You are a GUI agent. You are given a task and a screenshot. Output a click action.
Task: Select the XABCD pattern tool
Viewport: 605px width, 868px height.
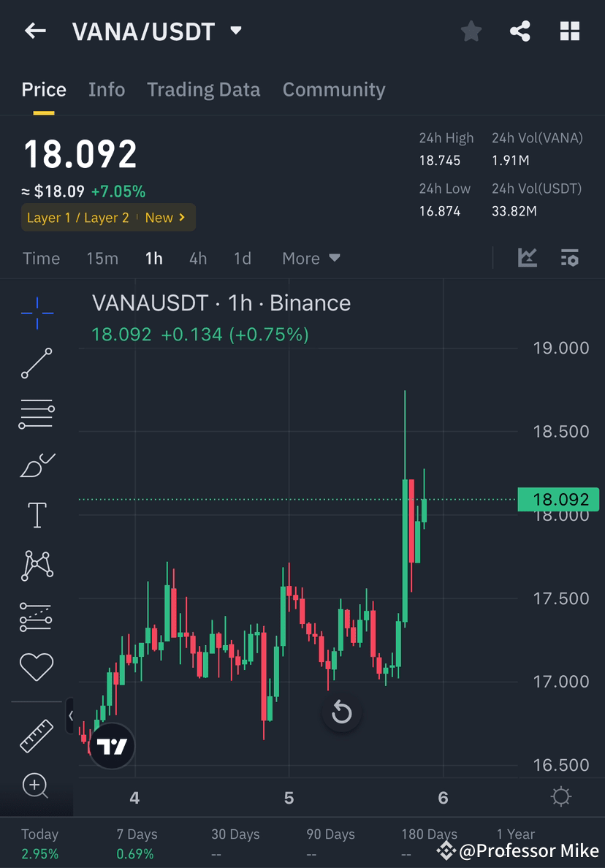[x=37, y=566]
